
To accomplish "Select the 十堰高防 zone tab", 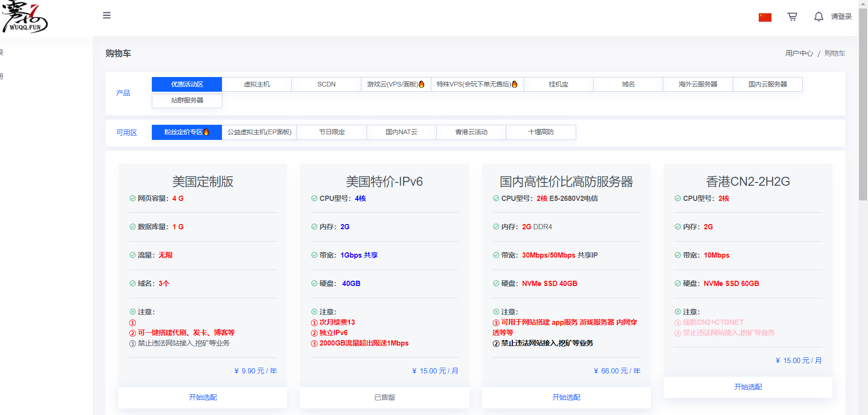I will tap(541, 132).
